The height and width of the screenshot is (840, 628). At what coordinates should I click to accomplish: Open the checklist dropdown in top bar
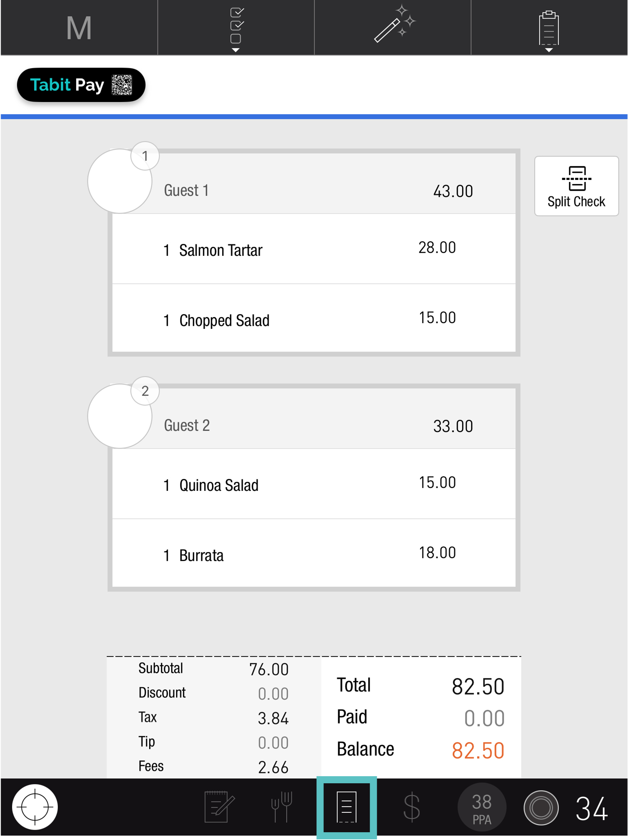click(x=236, y=28)
